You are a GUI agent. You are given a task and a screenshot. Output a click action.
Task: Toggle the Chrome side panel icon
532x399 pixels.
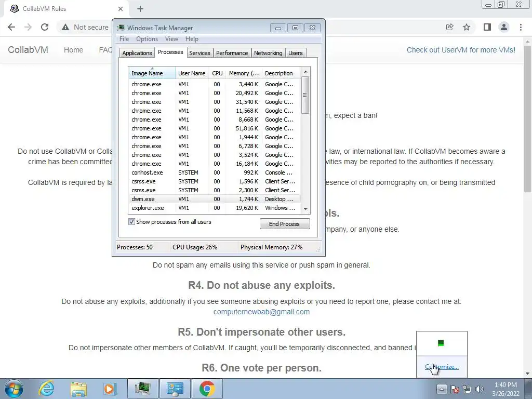(487, 27)
